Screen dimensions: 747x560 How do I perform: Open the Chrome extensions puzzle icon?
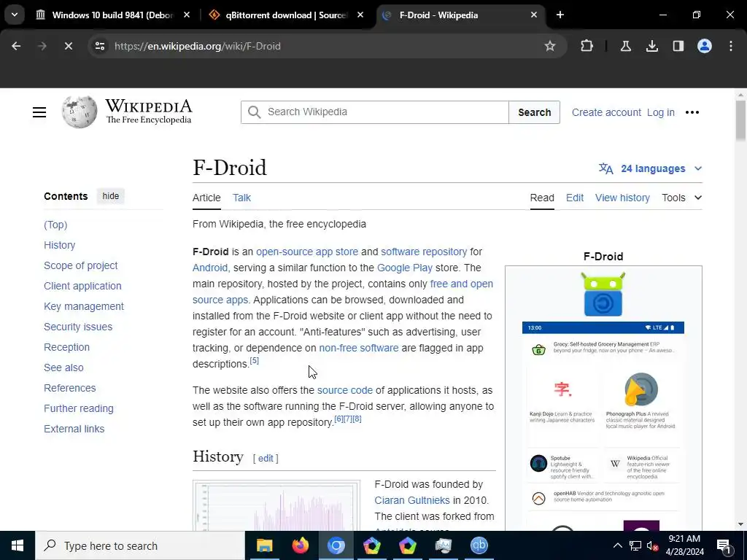[x=587, y=46]
